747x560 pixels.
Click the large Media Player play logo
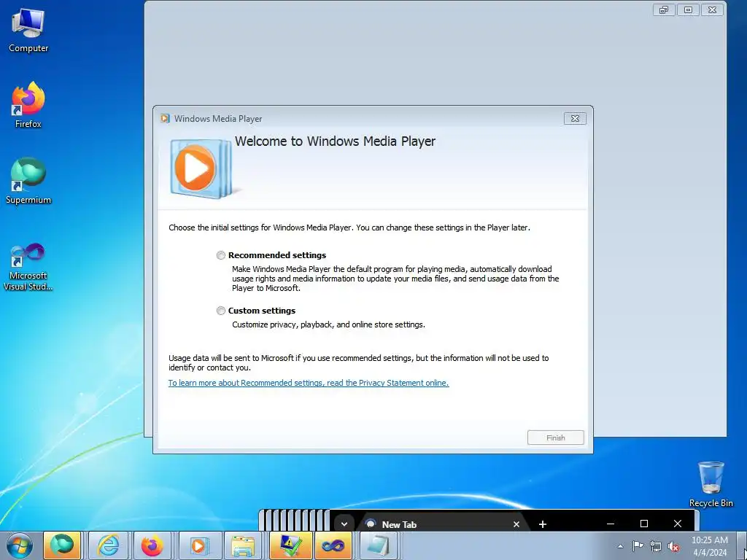(x=201, y=168)
